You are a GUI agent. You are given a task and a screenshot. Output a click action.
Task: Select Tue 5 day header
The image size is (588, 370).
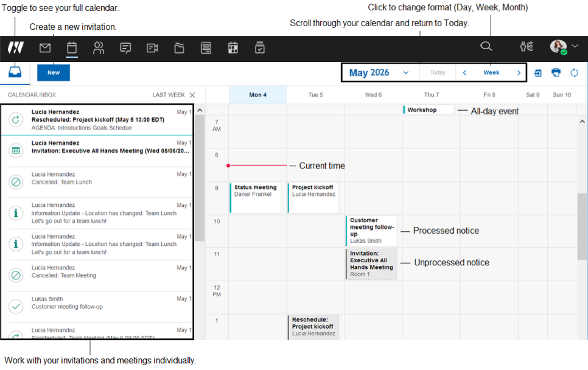pyautogui.click(x=315, y=95)
